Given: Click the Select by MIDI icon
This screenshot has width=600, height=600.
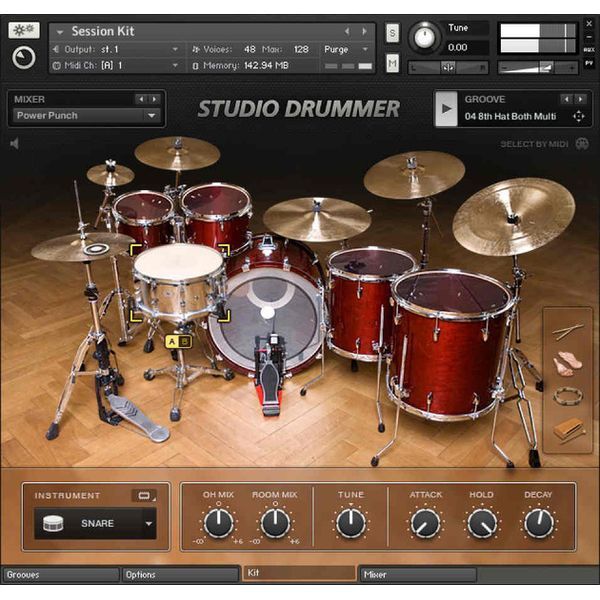Looking at the screenshot, I should click(x=581, y=144).
